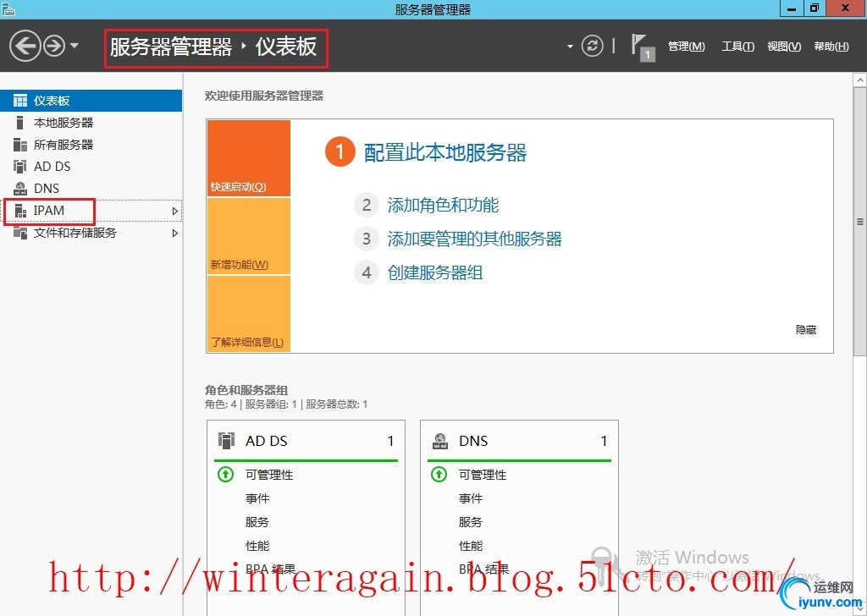Select IPAM in the sidebar
The width and height of the screenshot is (867, 616).
91,211
